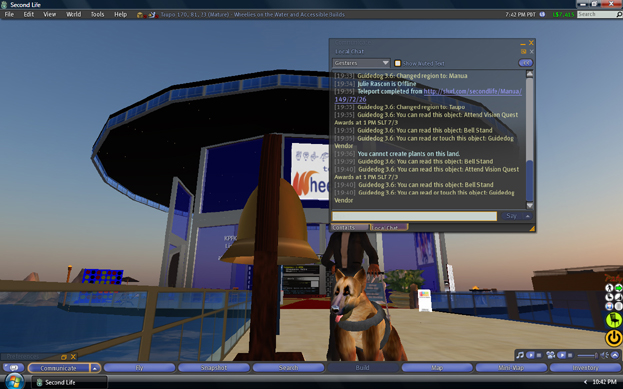623x389 pixels.
Task: Open the chat bar speech bubble button
Action: 14,368
